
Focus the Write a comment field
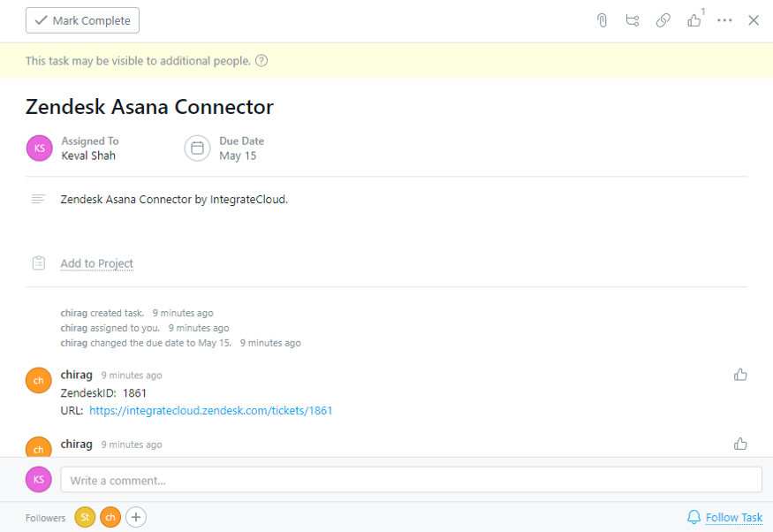point(411,480)
